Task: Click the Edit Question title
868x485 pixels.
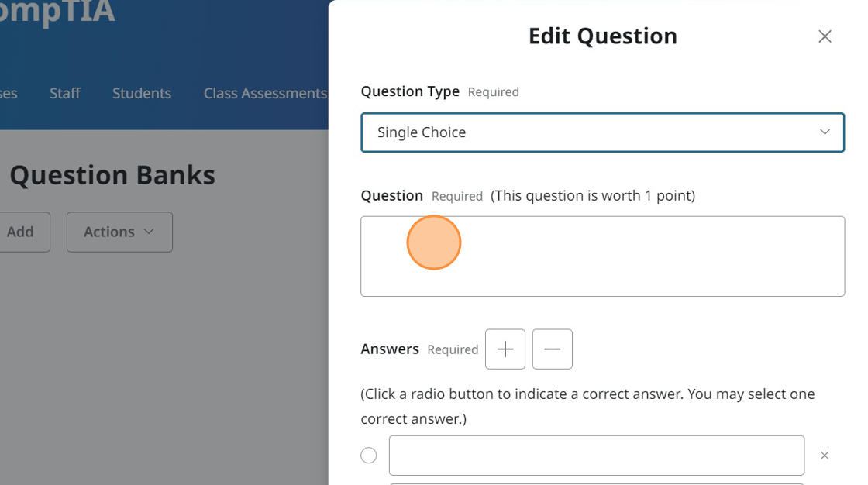Action: coord(602,36)
